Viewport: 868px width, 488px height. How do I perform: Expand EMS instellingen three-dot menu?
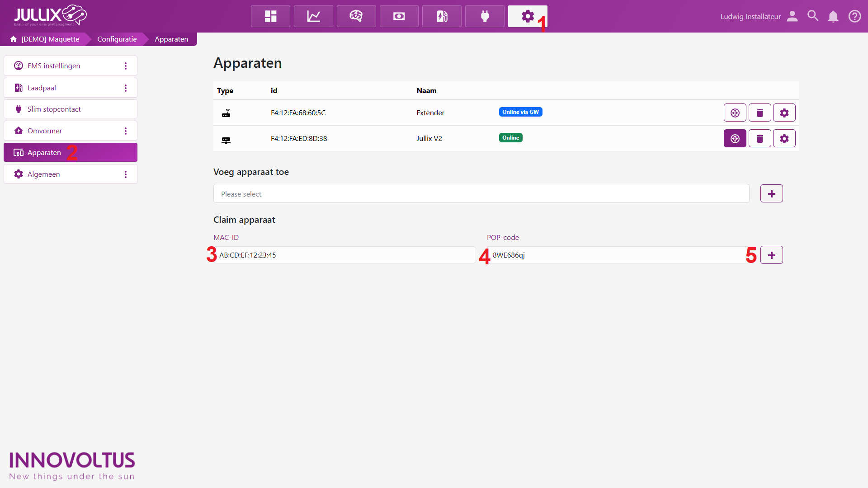pos(126,66)
